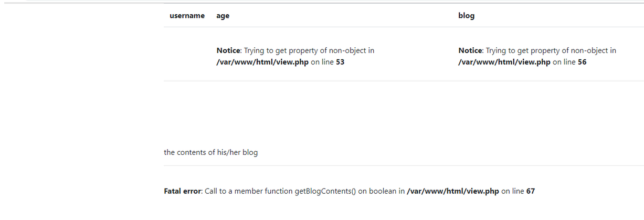
Task: Click the blog column header
Action: pos(466,16)
